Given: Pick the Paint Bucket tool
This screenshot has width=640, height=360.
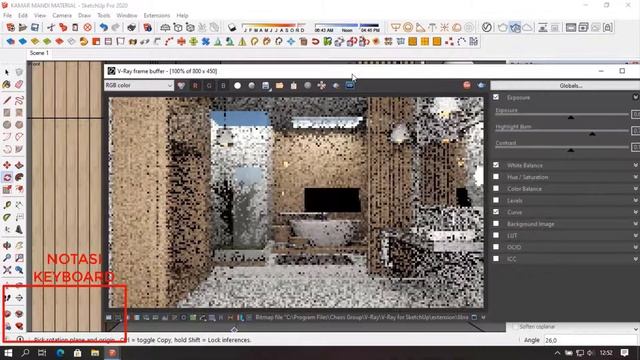Looking at the screenshot, I should 7,84.
